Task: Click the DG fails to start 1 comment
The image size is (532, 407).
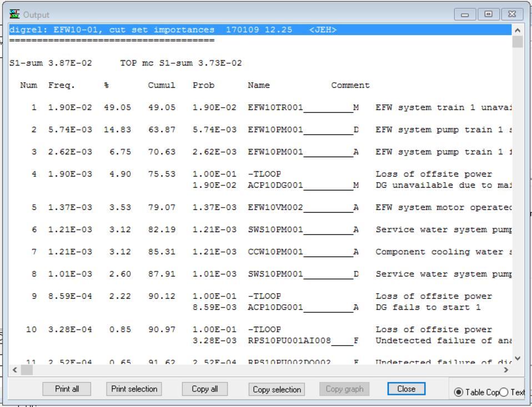Action: point(428,307)
